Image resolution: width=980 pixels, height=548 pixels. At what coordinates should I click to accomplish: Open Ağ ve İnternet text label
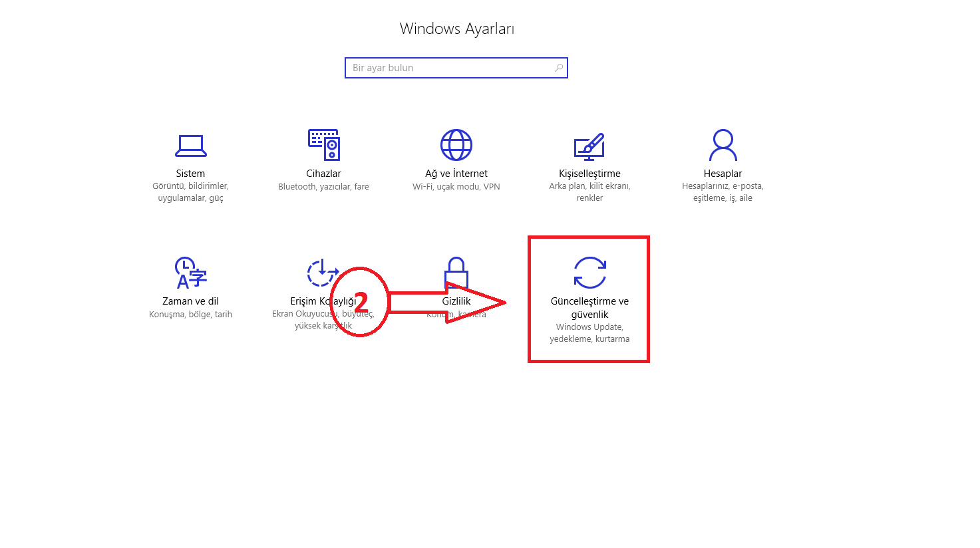[x=456, y=174]
